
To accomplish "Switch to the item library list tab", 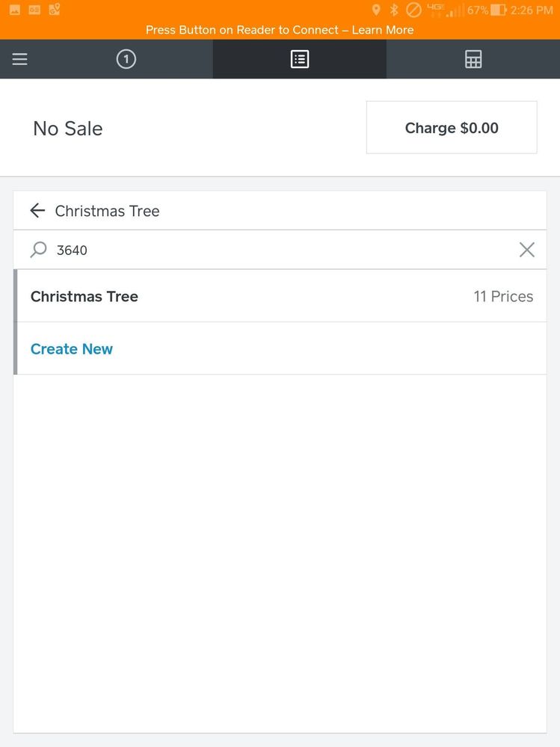I will coord(300,59).
